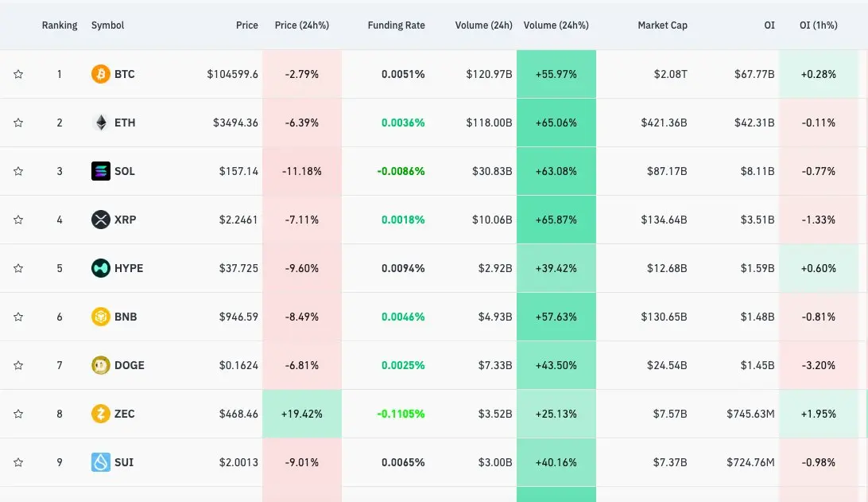
Task: Click ZEC price change +19.42%
Action: coord(302,414)
